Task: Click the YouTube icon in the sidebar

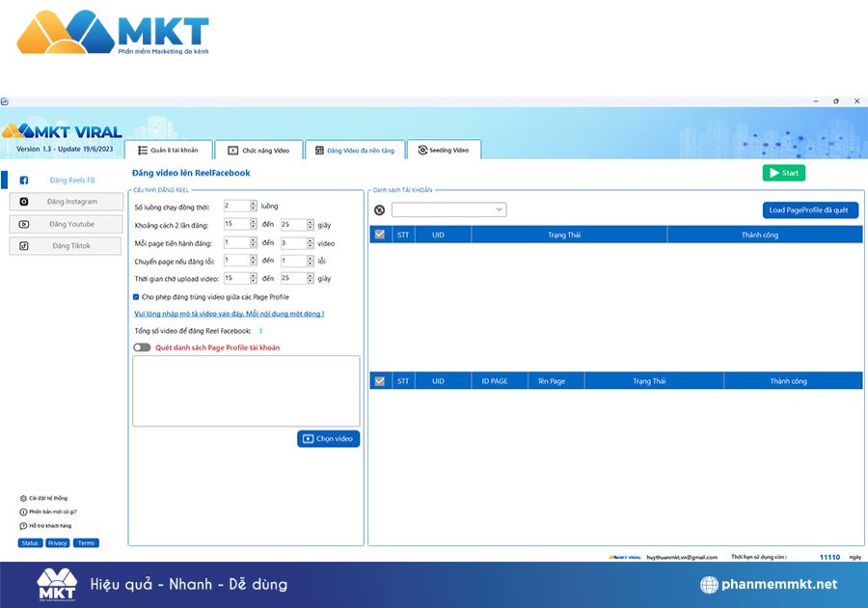Action: pos(24,224)
